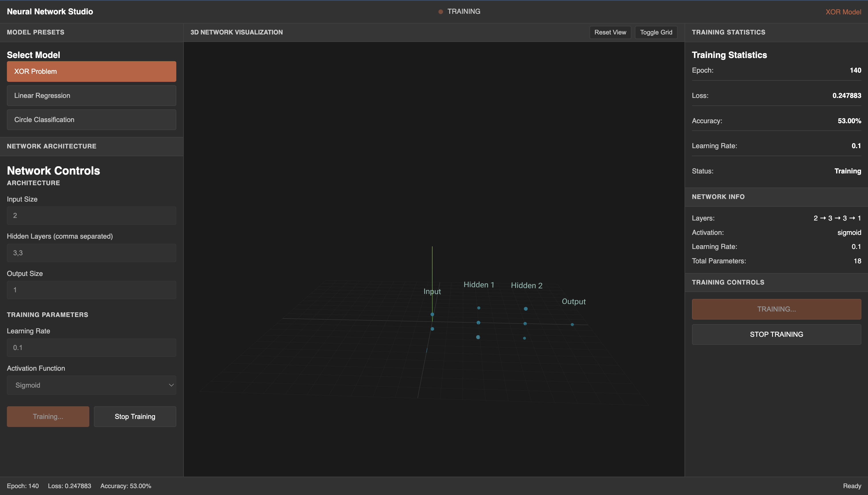Select the Circle Classification preset

tap(91, 119)
